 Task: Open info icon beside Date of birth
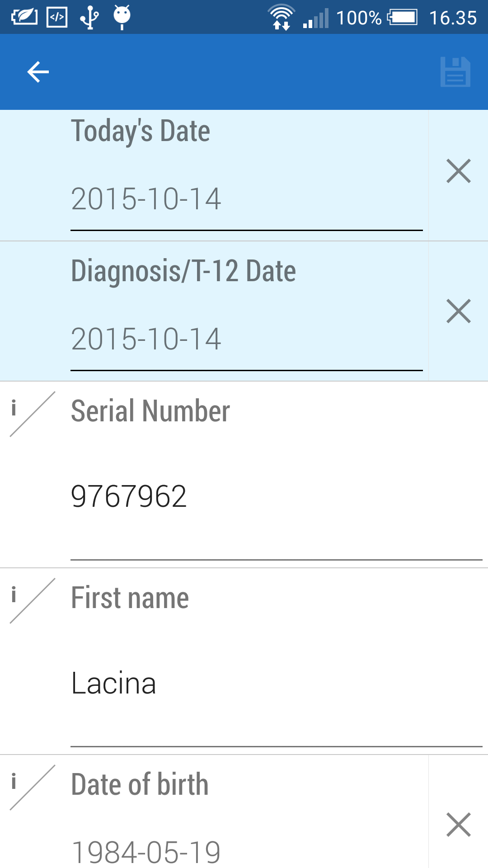coord(14,782)
